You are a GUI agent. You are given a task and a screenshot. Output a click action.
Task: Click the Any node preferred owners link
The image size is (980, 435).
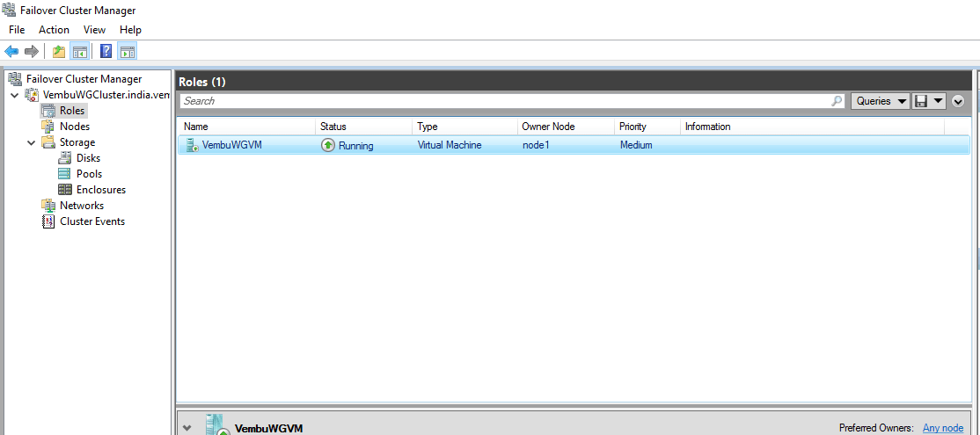(943, 428)
